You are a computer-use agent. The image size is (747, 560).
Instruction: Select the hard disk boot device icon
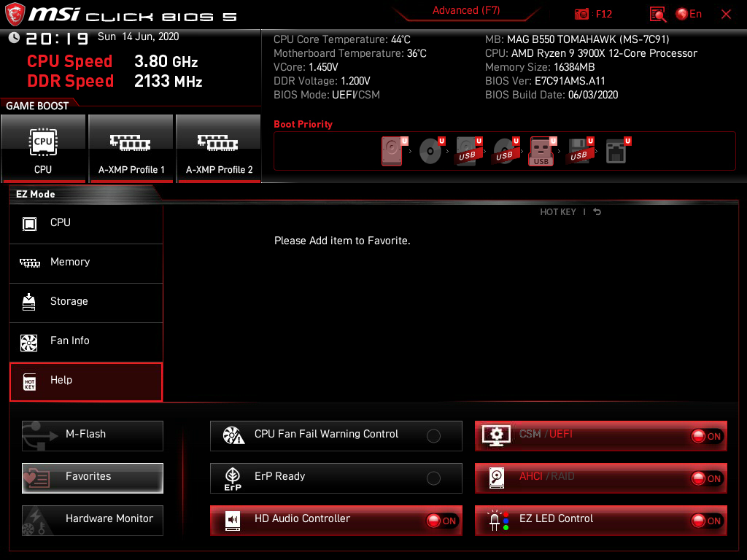(392, 151)
